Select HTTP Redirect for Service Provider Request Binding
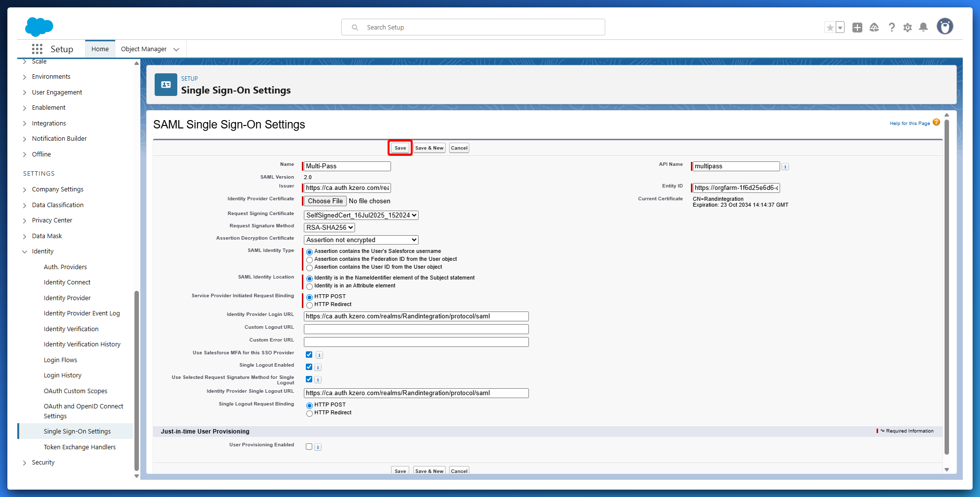 (x=310, y=305)
